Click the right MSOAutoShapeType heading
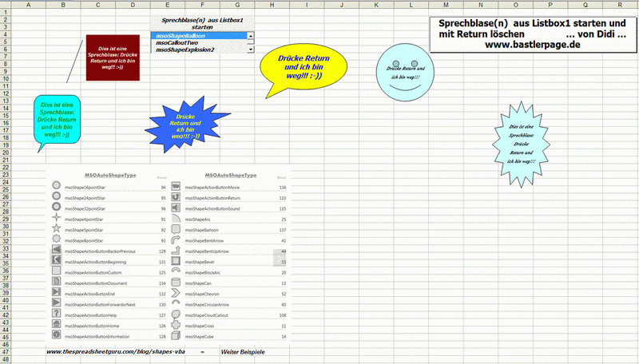Screen dimensions: 639x364 tap(231, 175)
